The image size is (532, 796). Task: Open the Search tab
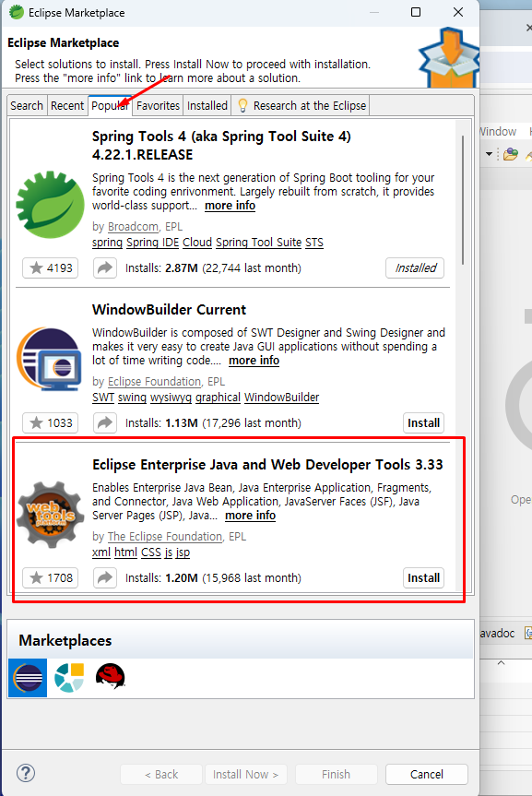coord(27,105)
